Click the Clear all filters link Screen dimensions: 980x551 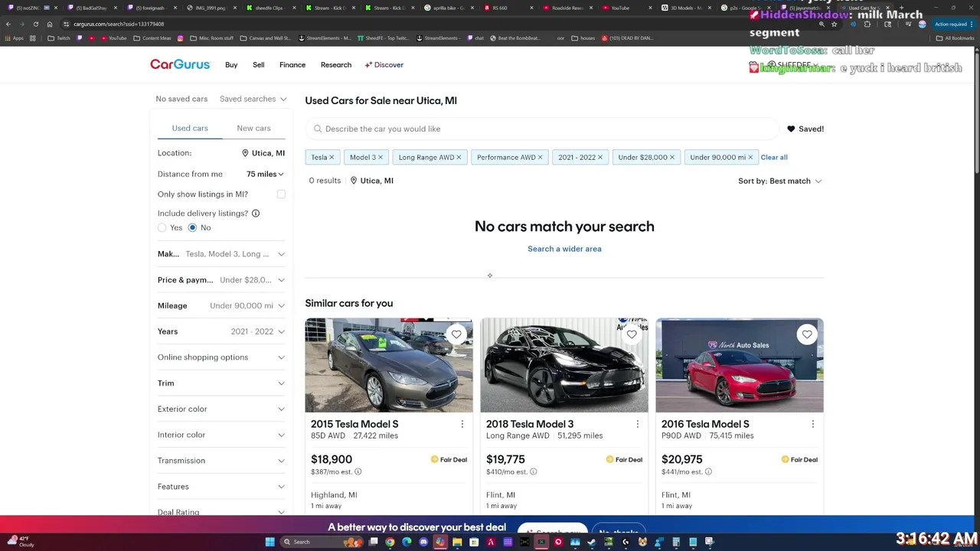coord(774,158)
